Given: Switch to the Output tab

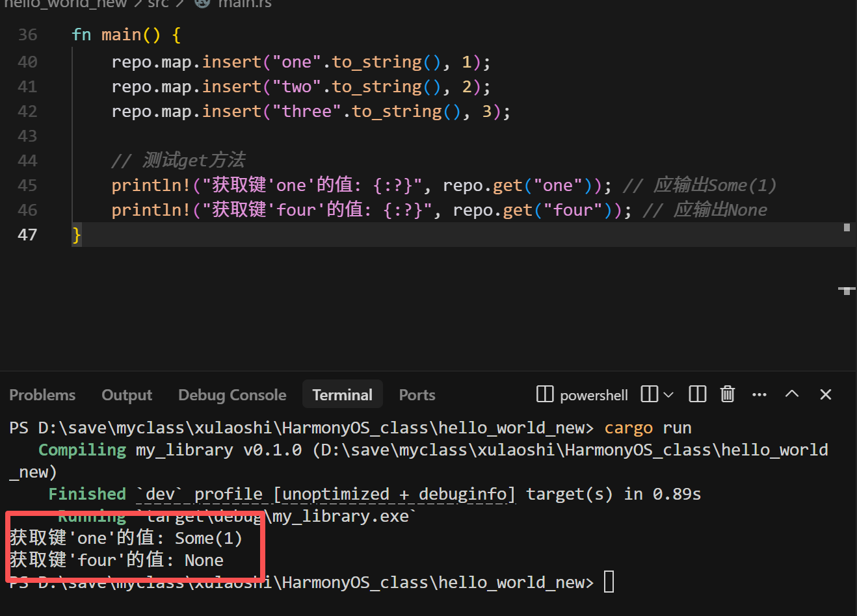Looking at the screenshot, I should click(127, 395).
